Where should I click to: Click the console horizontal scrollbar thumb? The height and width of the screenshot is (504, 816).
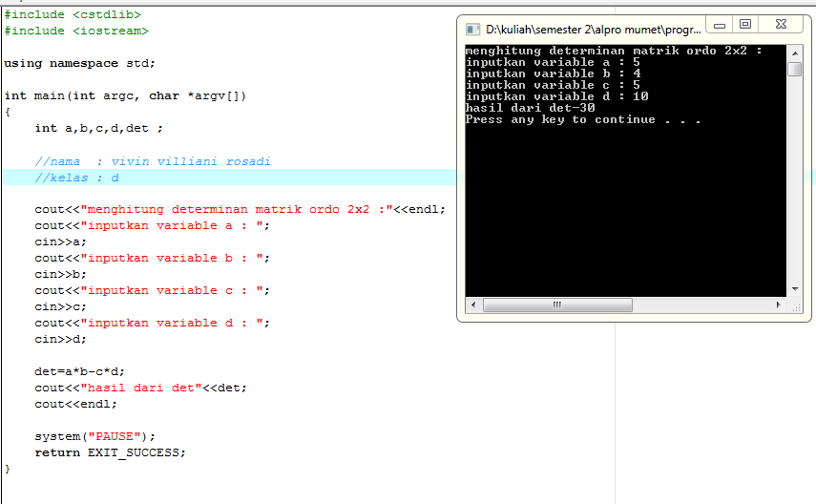coord(557,305)
